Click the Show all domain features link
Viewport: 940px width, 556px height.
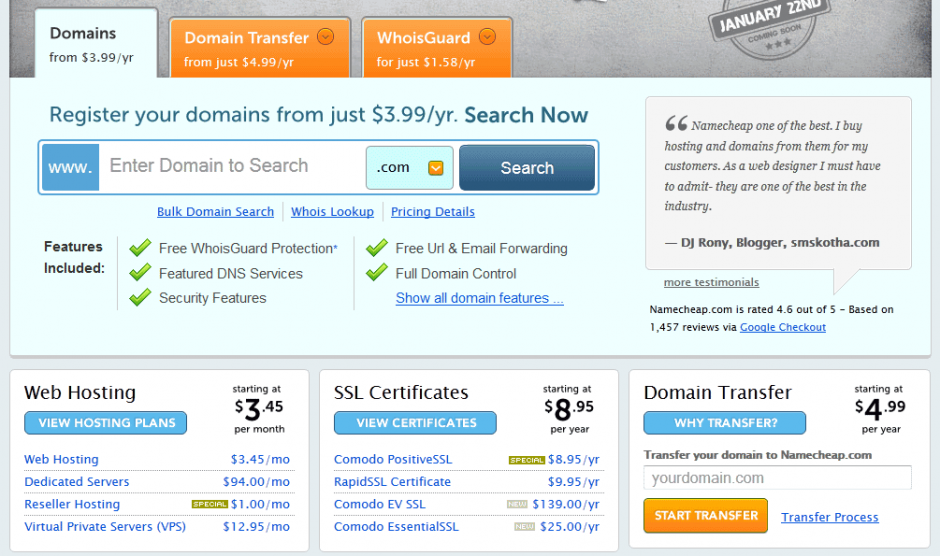(480, 298)
